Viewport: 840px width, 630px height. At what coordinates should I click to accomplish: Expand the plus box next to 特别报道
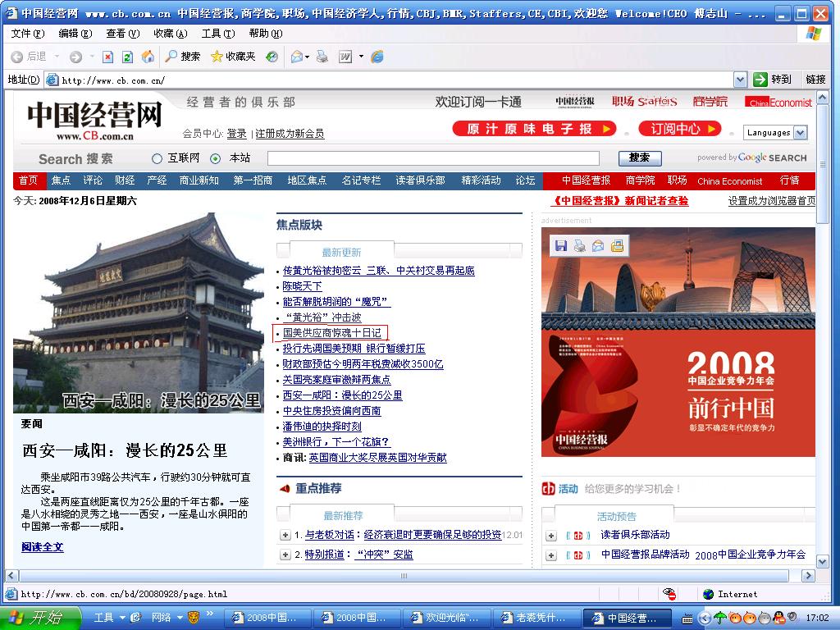click(x=285, y=555)
